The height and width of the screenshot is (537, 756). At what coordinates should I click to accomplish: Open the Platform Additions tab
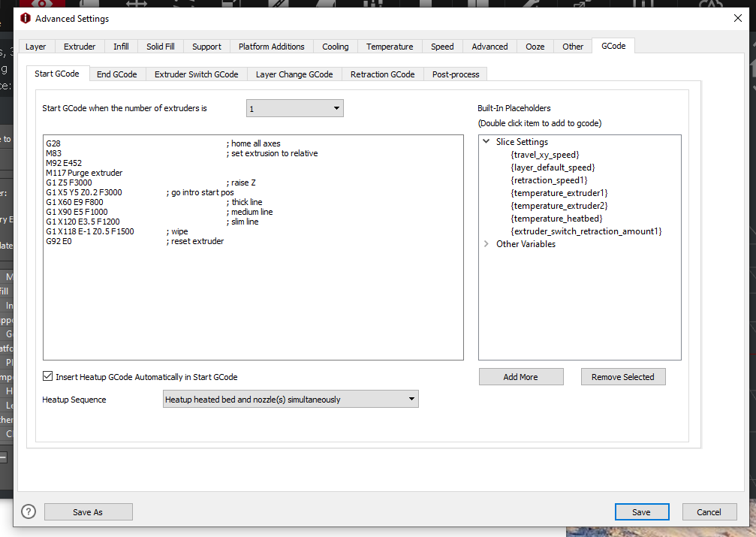272,47
